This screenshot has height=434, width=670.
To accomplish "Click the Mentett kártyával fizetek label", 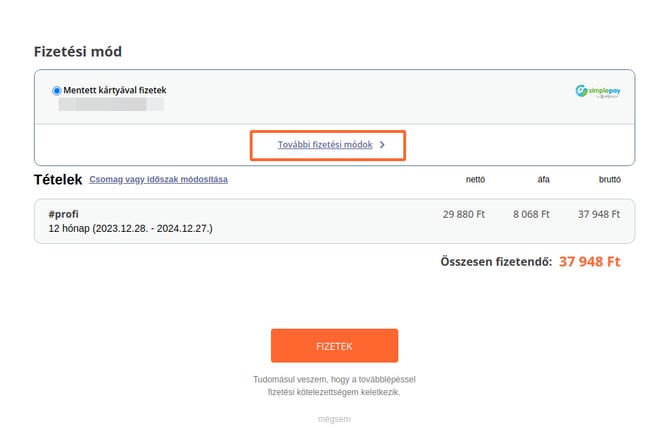I will click(116, 90).
